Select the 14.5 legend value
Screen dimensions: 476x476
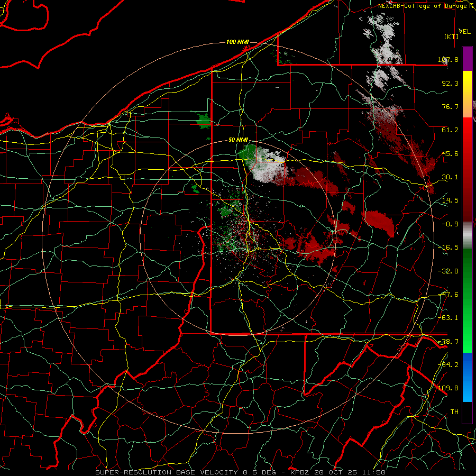[450, 200]
